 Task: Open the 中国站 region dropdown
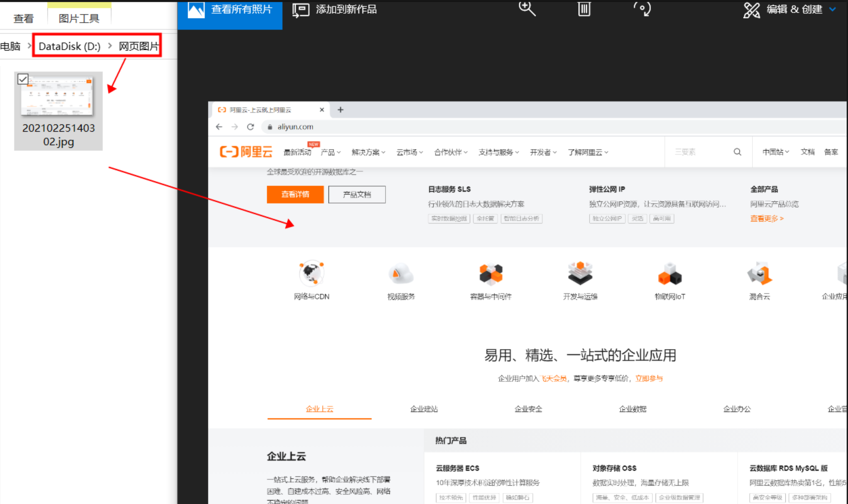click(x=776, y=153)
